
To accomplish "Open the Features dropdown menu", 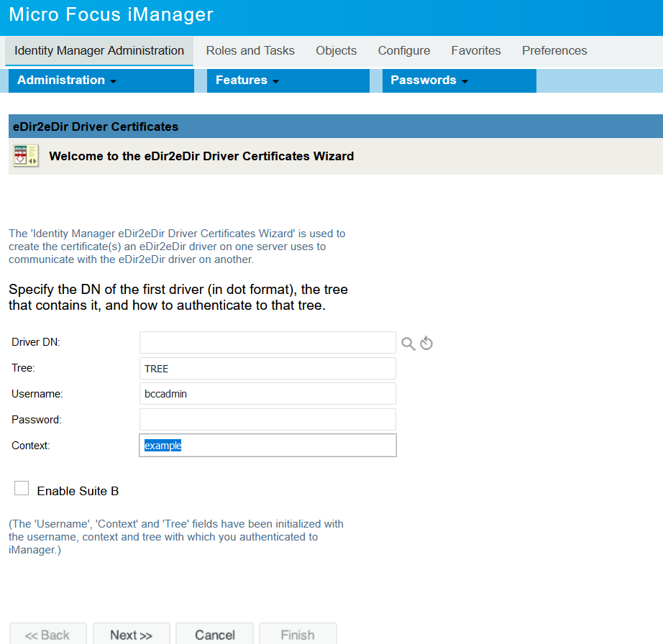I will (x=247, y=80).
